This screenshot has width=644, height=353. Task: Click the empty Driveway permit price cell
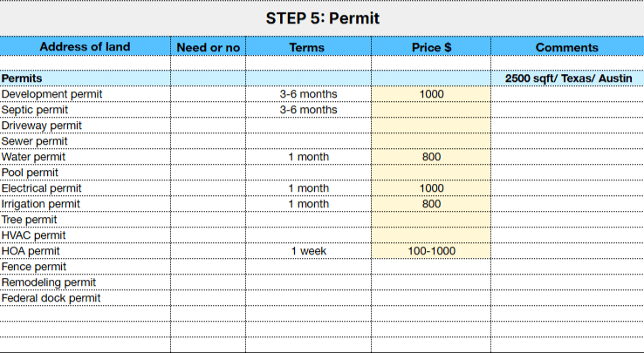(x=431, y=126)
